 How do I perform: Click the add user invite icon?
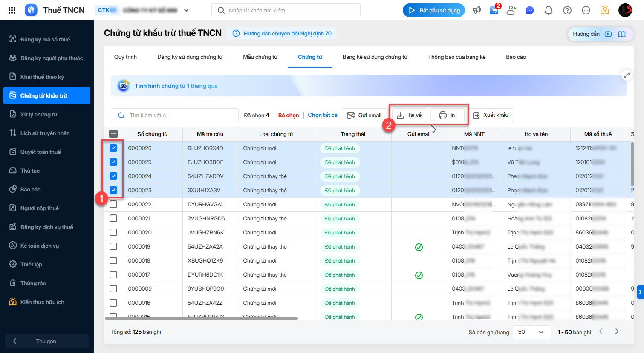511,10
